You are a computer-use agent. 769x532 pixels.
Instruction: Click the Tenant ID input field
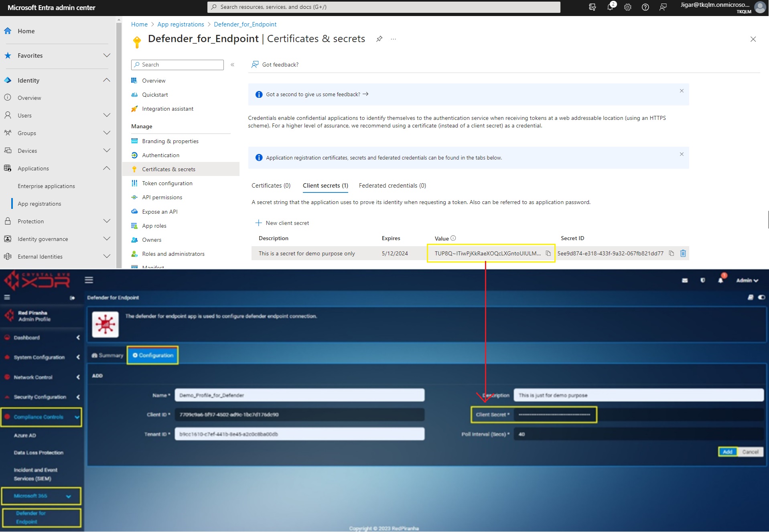click(x=299, y=434)
